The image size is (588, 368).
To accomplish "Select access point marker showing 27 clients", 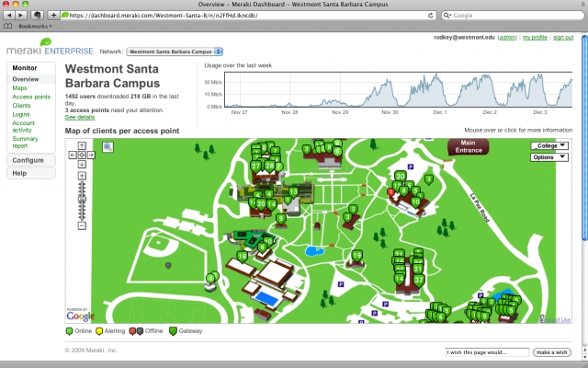I will [255, 167].
